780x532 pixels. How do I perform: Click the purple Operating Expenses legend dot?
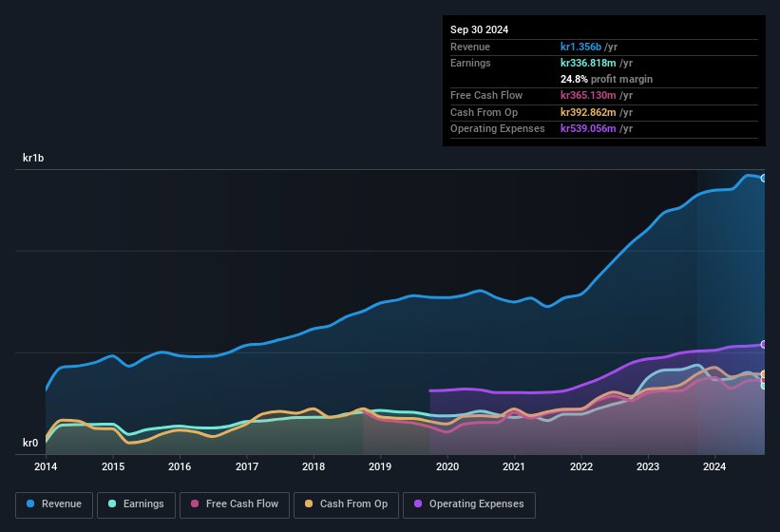point(418,504)
